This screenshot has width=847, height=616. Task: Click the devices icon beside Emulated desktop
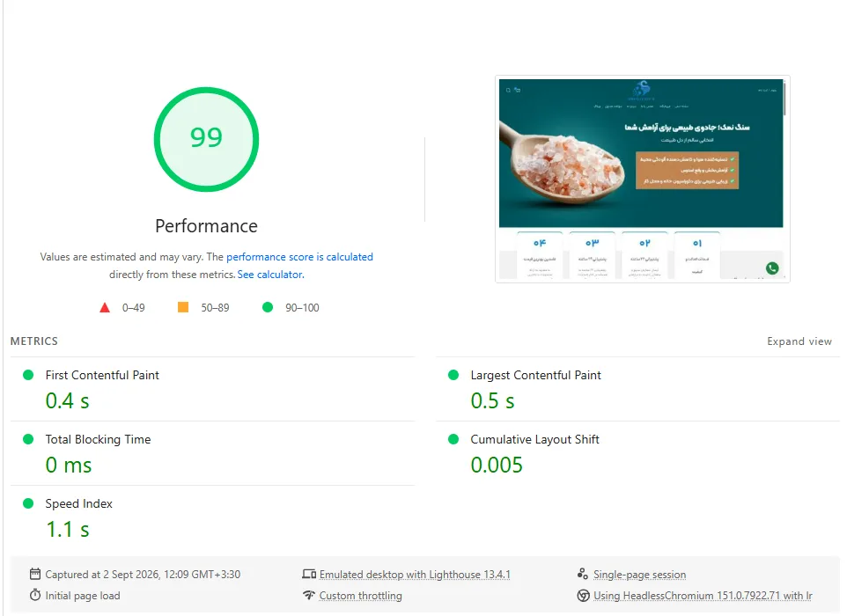[309, 574]
